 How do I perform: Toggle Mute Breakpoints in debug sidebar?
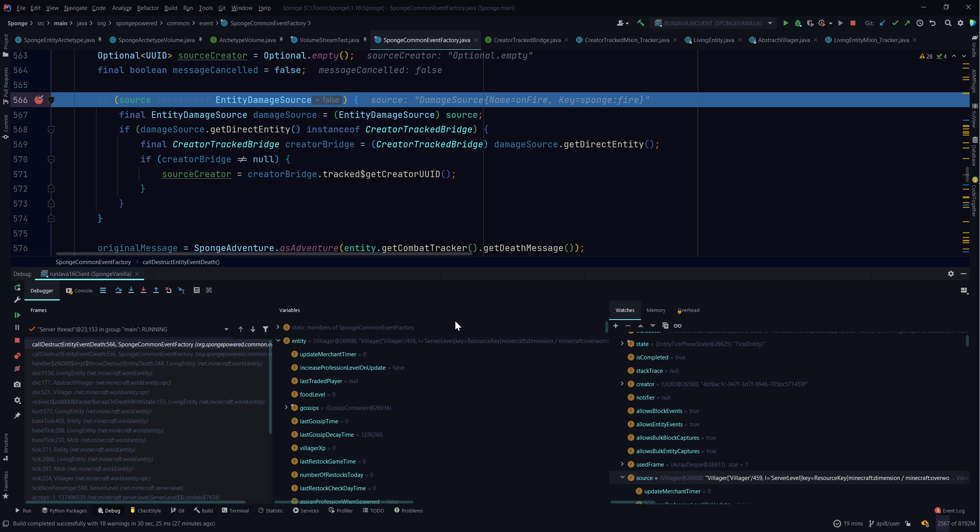pos(17,369)
